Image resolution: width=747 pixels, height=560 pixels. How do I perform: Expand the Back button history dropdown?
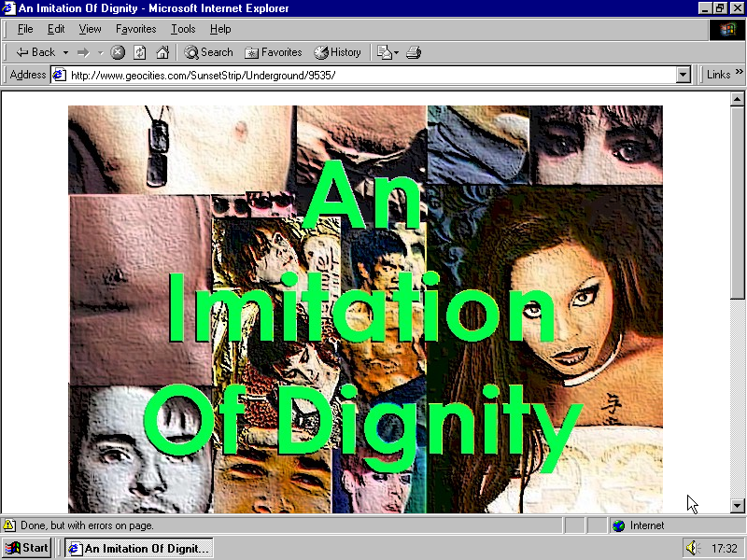(x=65, y=52)
